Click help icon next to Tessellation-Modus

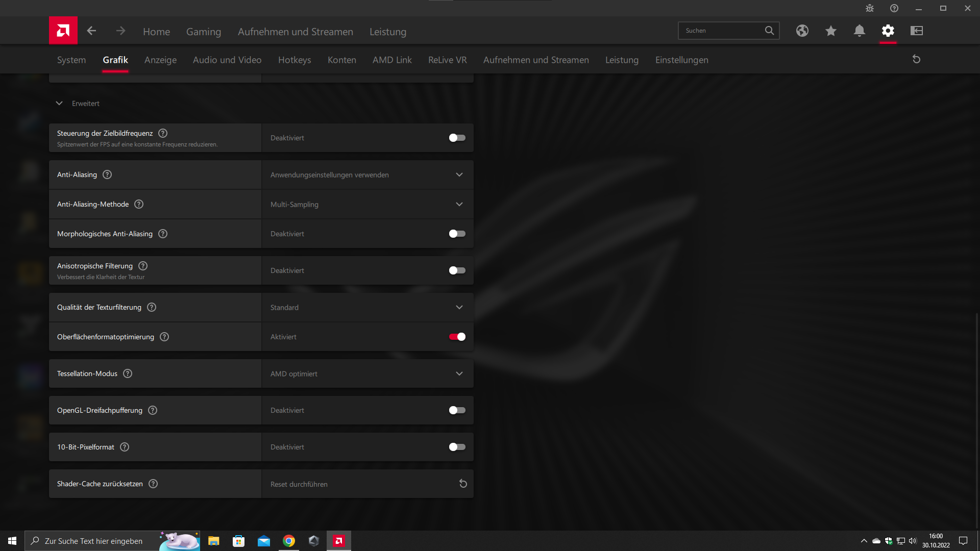coord(128,373)
